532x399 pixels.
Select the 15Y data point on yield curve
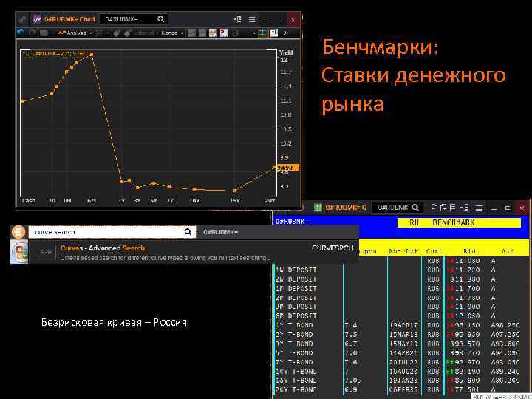[234, 191]
